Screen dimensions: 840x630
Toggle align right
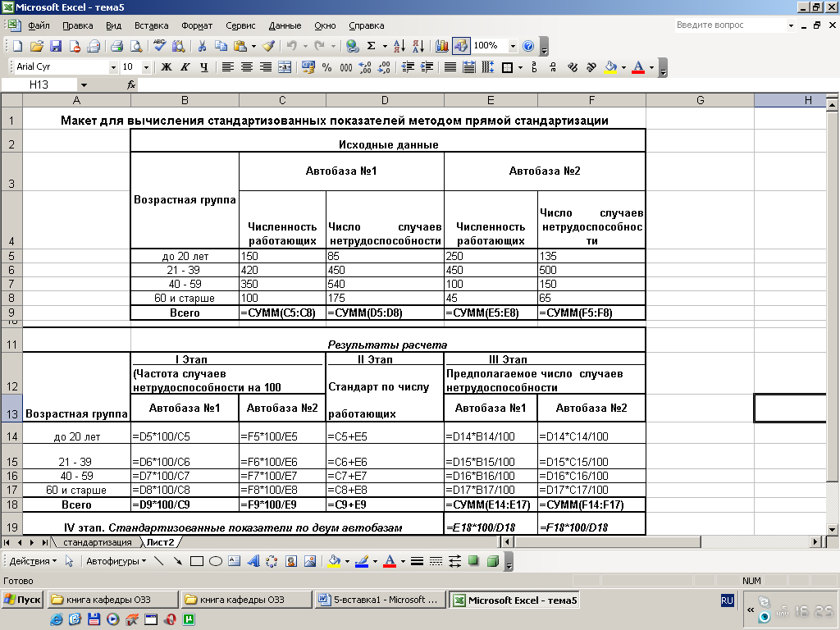(266, 67)
